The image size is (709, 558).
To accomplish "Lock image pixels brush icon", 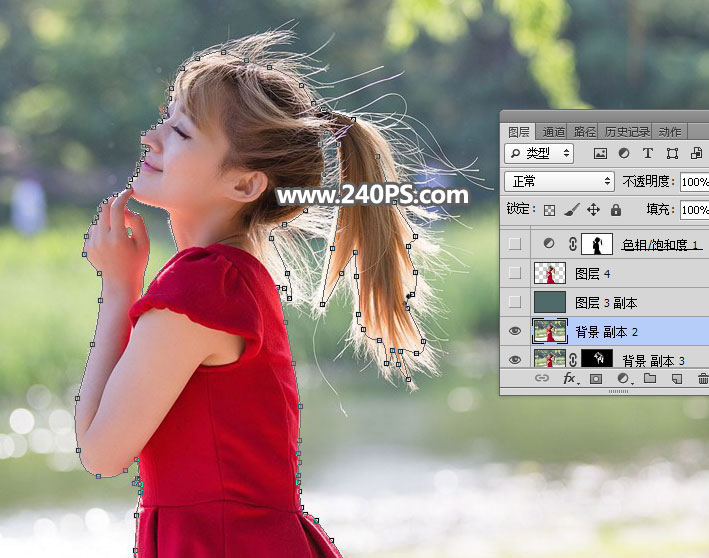I will tap(572, 210).
